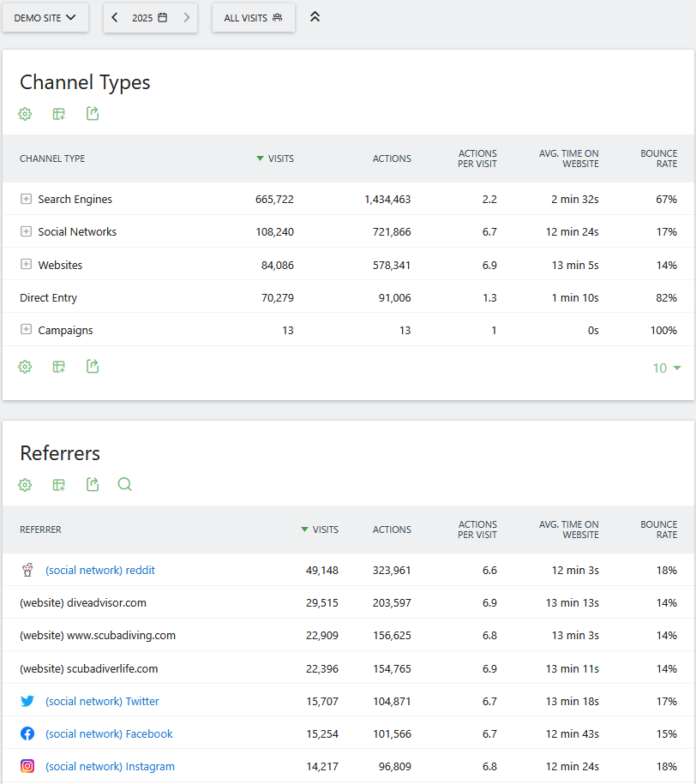Viewport: 696px width, 784px height.
Task: Expand the Social Networks row
Action: [26, 231]
